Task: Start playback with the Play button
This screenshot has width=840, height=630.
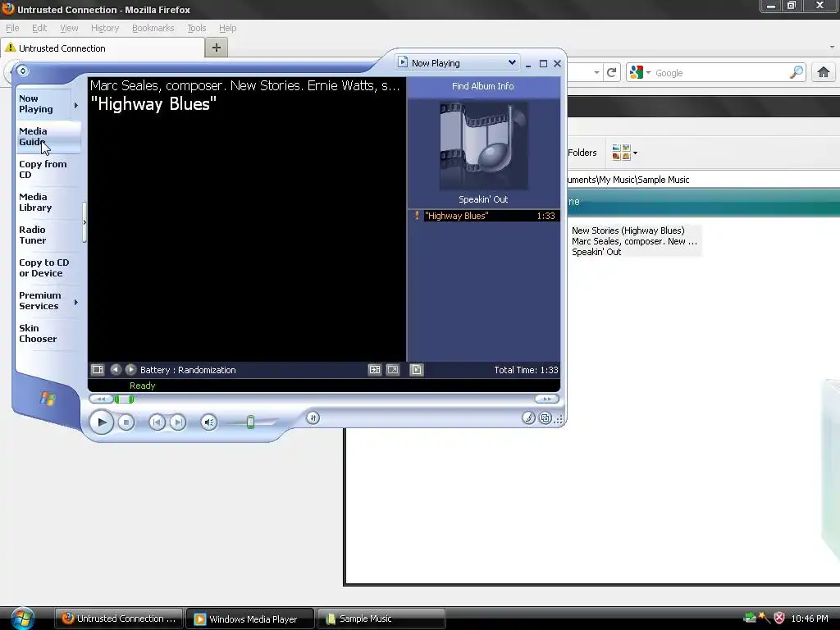Action: pos(101,422)
